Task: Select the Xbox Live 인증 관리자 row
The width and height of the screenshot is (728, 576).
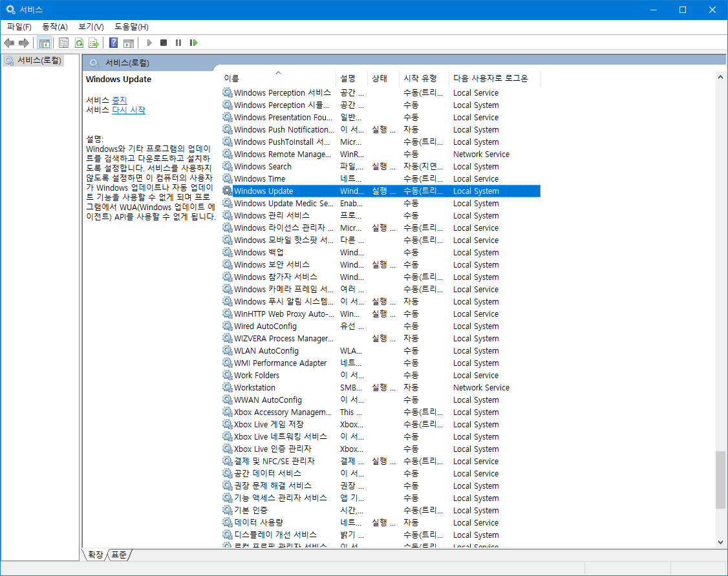Action: (x=381, y=449)
